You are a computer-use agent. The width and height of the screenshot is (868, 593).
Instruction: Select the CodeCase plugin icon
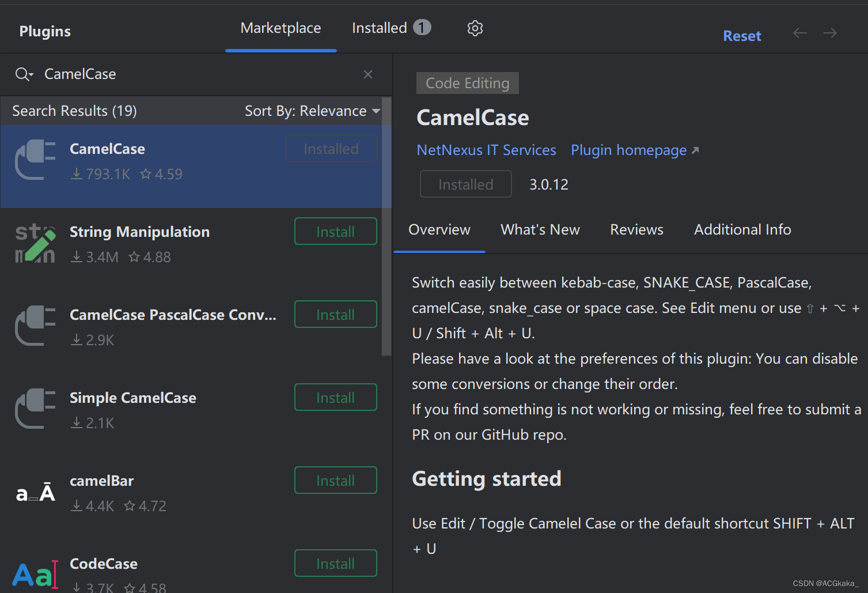35,574
